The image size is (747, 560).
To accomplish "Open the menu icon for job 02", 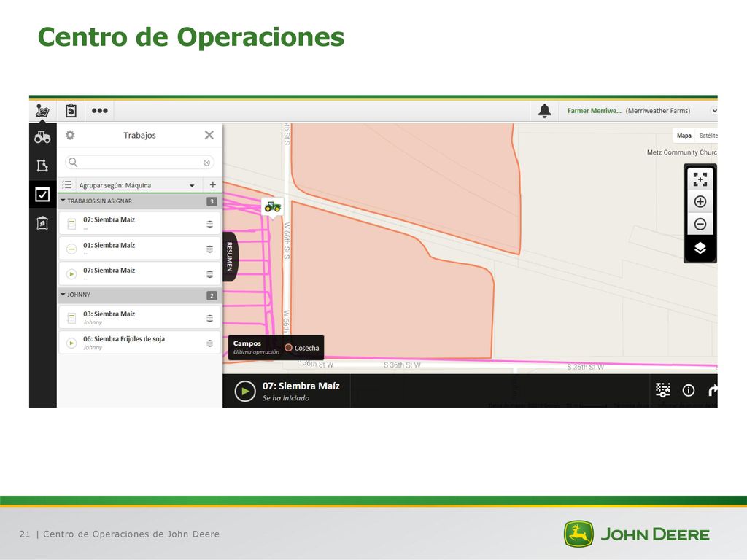I will pyautogui.click(x=209, y=224).
